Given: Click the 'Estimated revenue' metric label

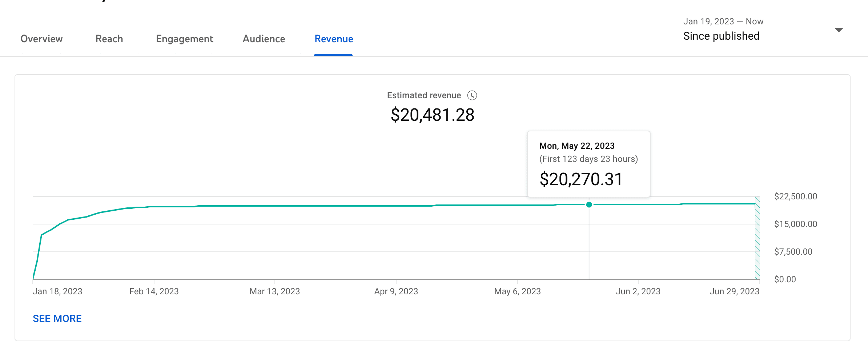Looking at the screenshot, I should pyautogui.click(x=424, y=95).
